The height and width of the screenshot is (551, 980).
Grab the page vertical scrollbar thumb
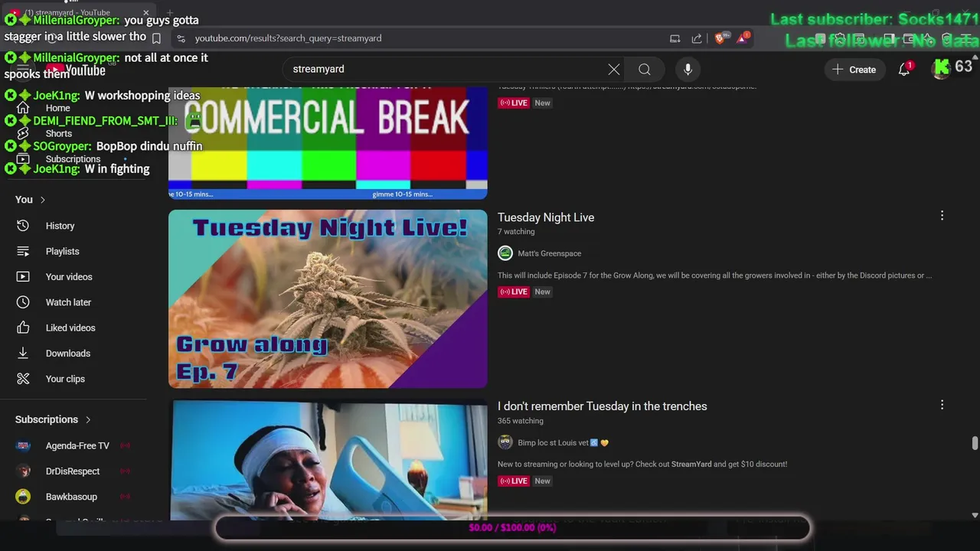[975, 444]
